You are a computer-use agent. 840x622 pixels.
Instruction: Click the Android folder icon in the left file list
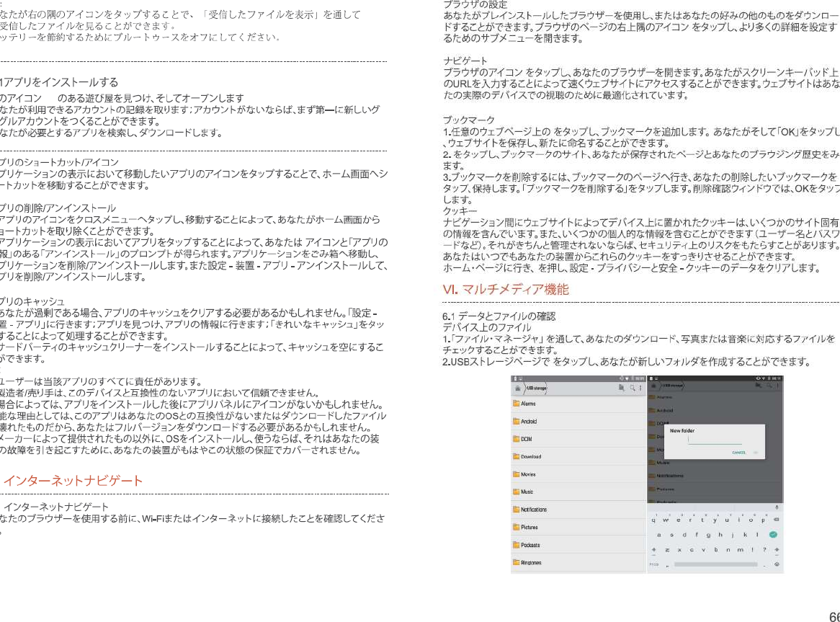pyautogui.click(x=517, y=421)
